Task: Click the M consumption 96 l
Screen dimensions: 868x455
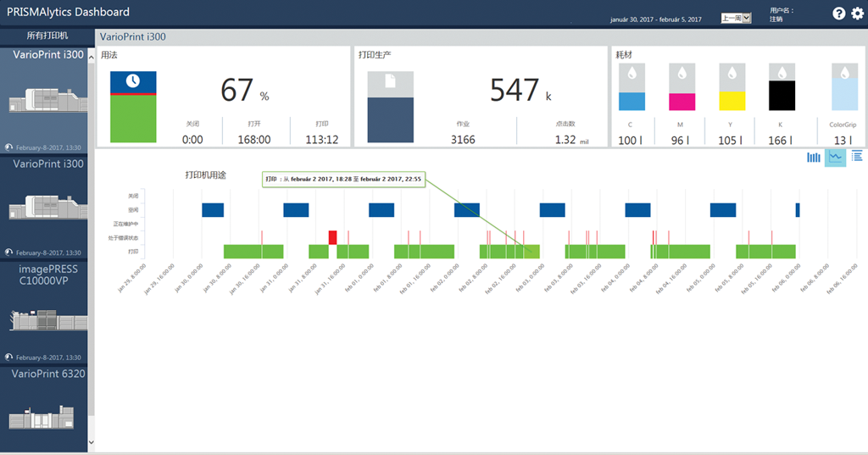Action: coord(680,141)
